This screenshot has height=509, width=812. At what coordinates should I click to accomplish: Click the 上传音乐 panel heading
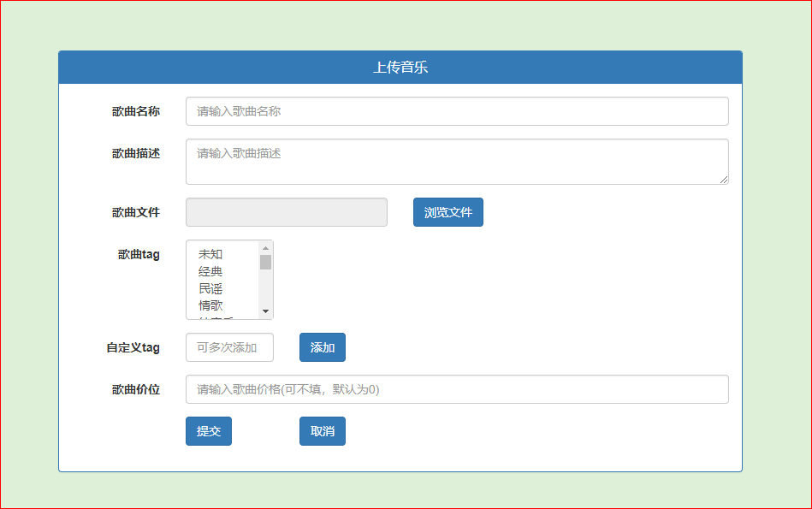click(x=400, y=68)
